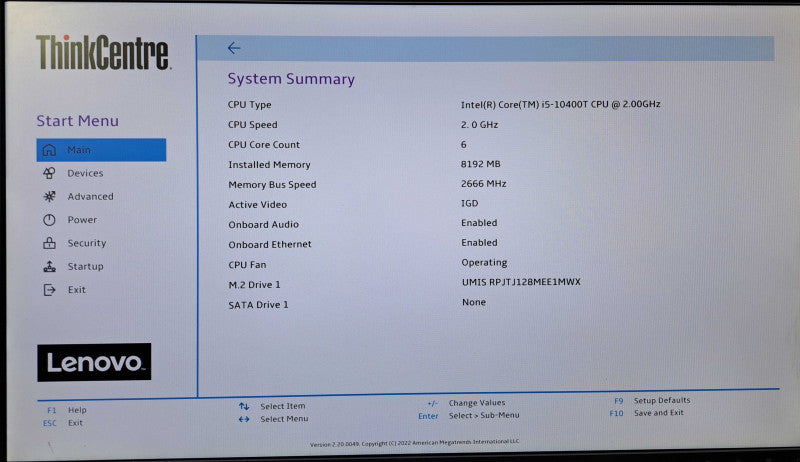Click the Active Video label

pos(258,204)
